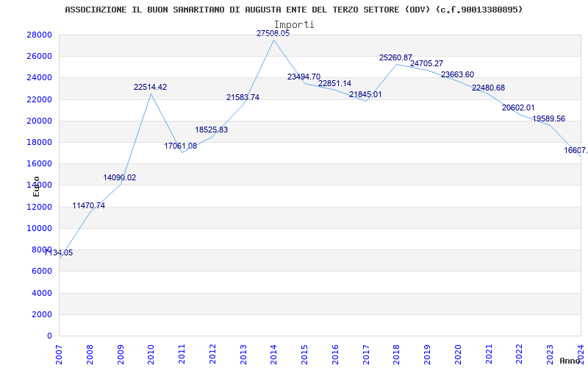Screen dimensions: 588x368
Task: Click the x-axis year label 2011
Action: coord(182,355)
